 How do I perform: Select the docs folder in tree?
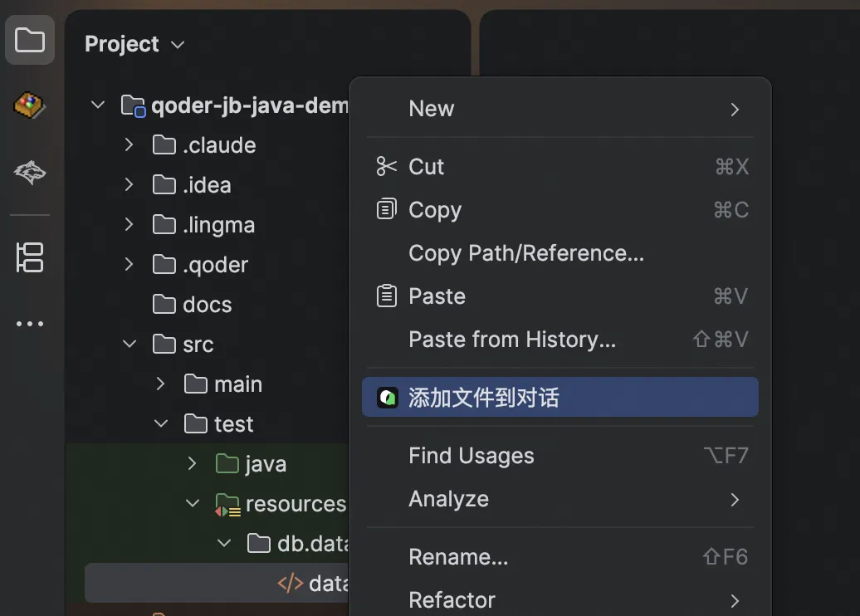click(207, 305)
